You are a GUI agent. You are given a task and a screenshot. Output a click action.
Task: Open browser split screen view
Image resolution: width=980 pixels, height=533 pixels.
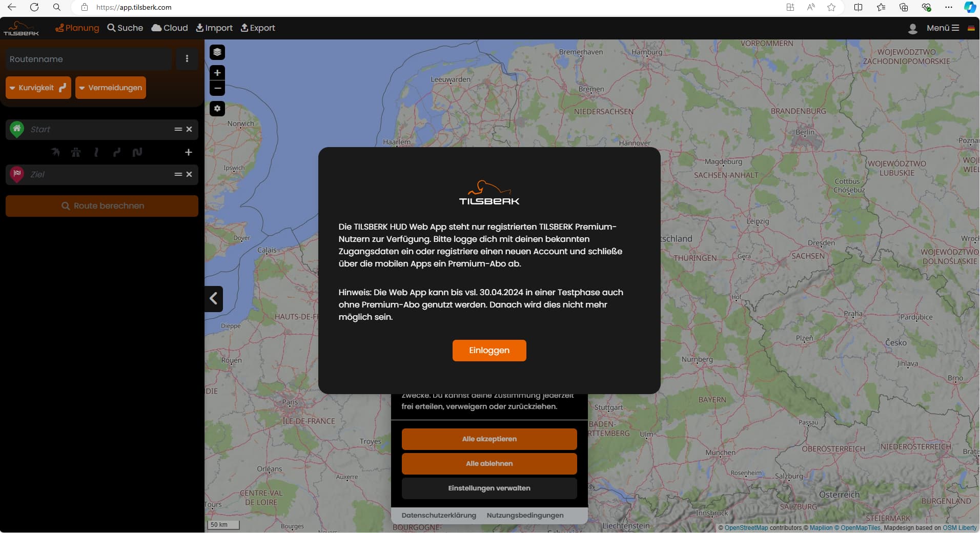pos(859,7)
